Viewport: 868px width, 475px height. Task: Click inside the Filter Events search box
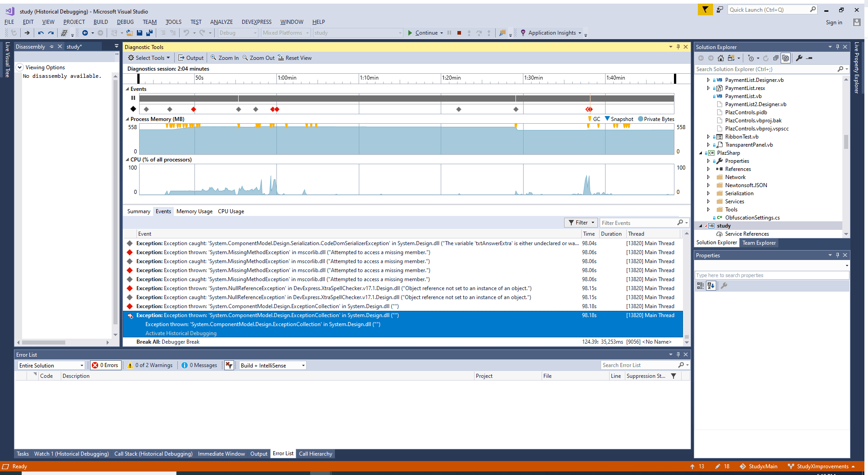(x=639, y=222)
